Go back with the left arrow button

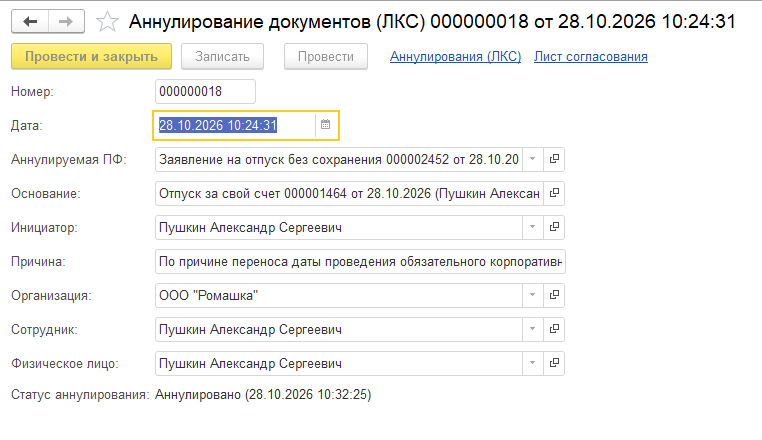pyautogui.click(x=30, y=21)
